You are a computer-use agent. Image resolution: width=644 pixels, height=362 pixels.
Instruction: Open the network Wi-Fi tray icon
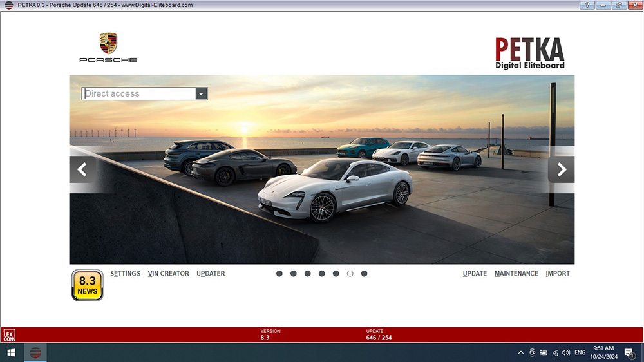(555, 352)
